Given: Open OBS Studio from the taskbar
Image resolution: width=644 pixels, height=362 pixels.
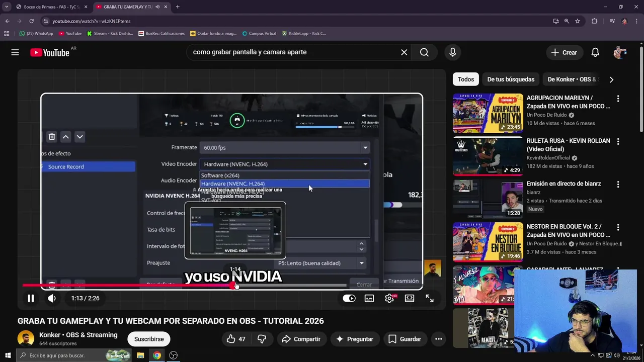Looking at the screenshot, I should [x=174, y=355].
